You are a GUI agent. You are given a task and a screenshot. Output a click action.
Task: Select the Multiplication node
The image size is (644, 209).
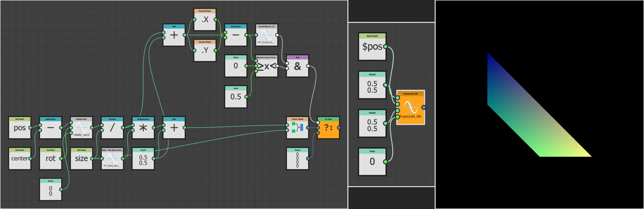point(143,128)
